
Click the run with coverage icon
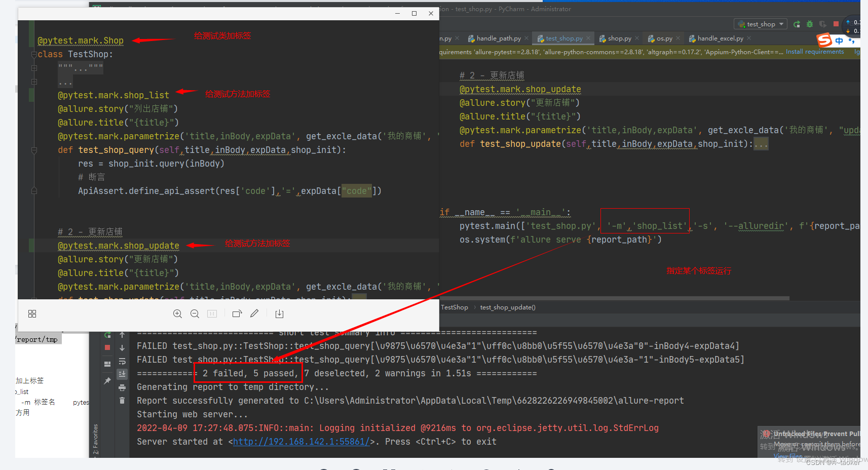tap(822, 24)
